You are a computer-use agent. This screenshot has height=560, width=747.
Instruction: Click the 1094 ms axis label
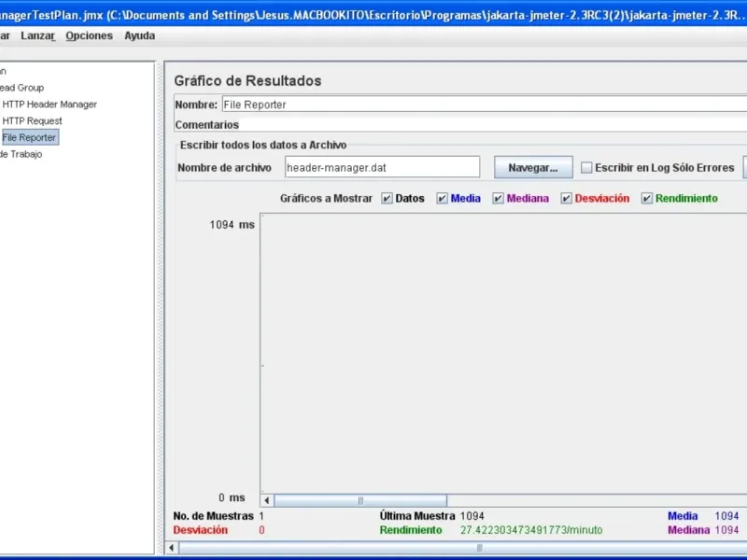[x=232, y=225]
